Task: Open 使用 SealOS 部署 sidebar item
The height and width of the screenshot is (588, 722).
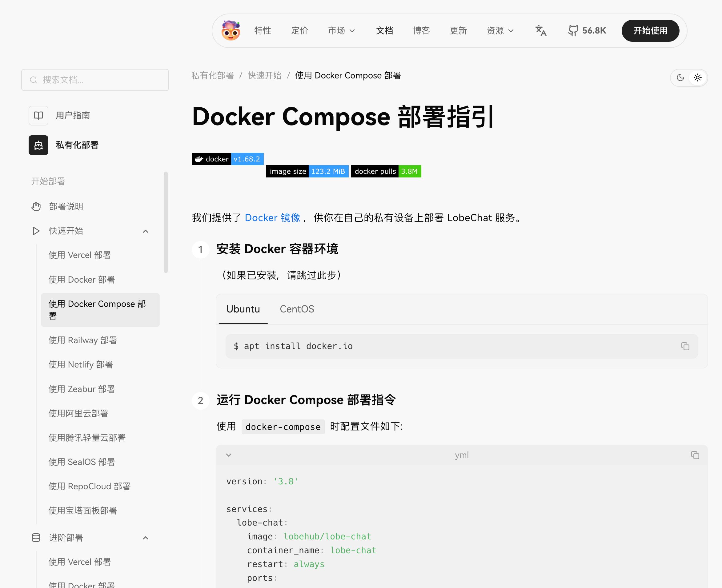Action: point(82,462)
